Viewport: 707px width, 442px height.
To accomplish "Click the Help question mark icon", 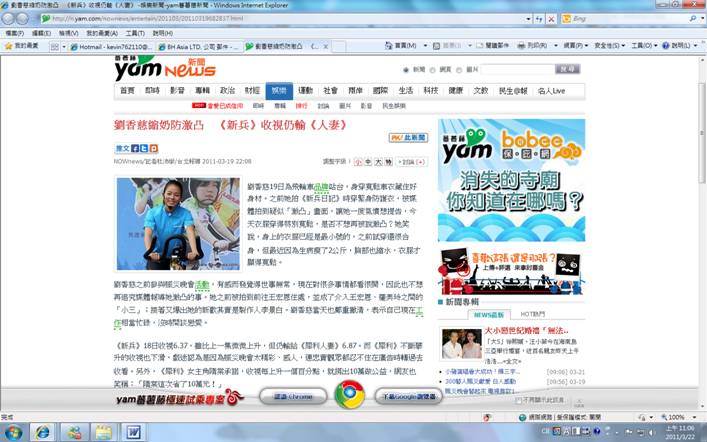I will [666, 46].
